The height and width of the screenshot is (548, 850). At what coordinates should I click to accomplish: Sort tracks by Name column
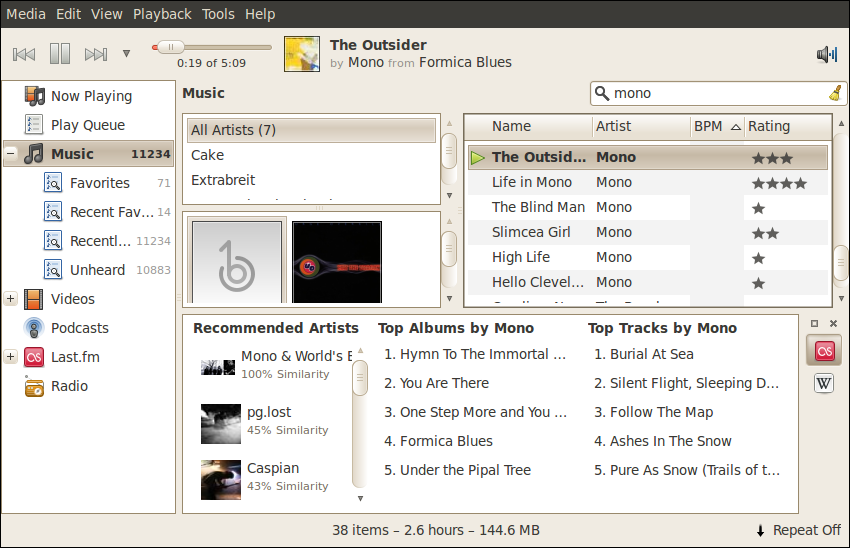coord(529,126)
